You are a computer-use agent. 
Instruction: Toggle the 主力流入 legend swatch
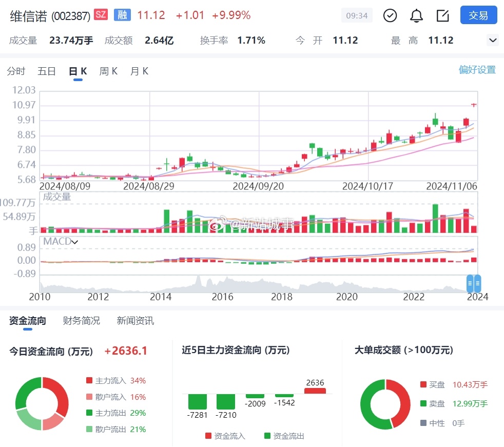pos(89,380)
